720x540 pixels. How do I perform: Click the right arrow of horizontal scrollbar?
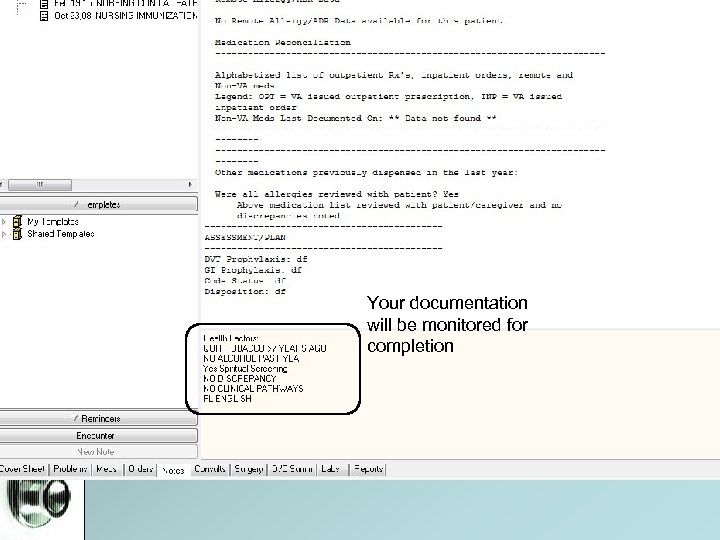(190, 185)
